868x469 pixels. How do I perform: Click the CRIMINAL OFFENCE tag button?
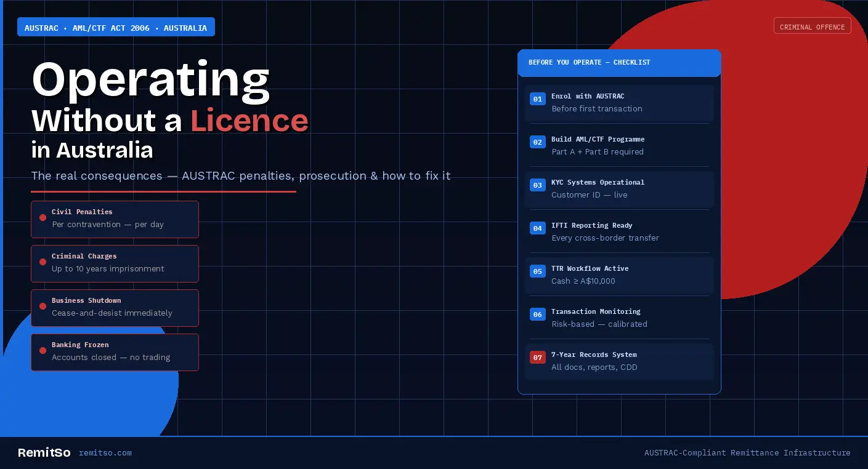pyautogui.click(x=812, y=26)
